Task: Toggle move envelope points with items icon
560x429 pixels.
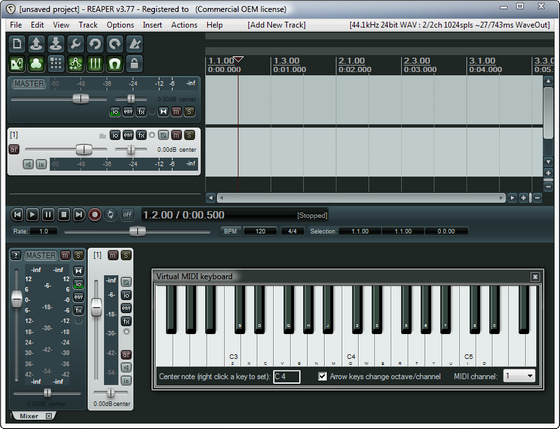Action: pos(75,64)
